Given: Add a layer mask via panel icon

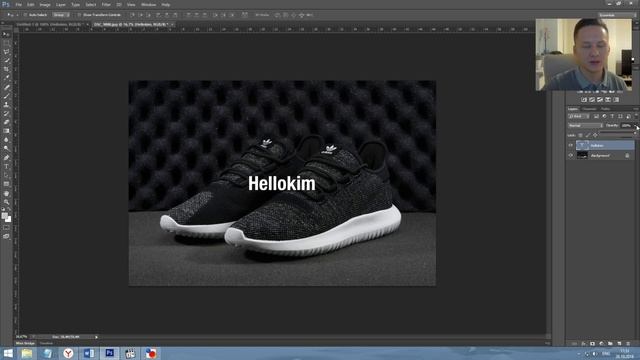Looking at the screenshot, I should pyautogui.click(x=592, y=344).
